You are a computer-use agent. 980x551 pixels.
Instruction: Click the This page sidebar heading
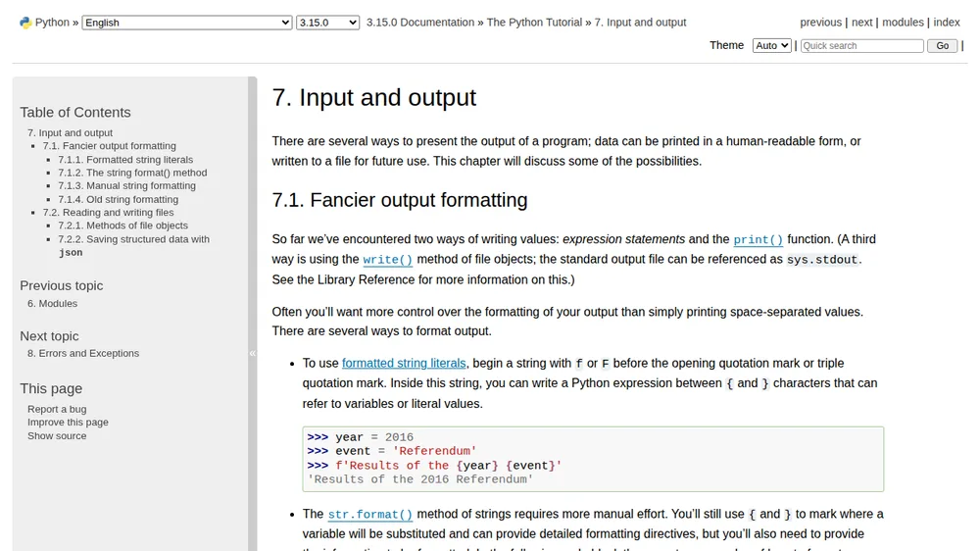point(51,388)
